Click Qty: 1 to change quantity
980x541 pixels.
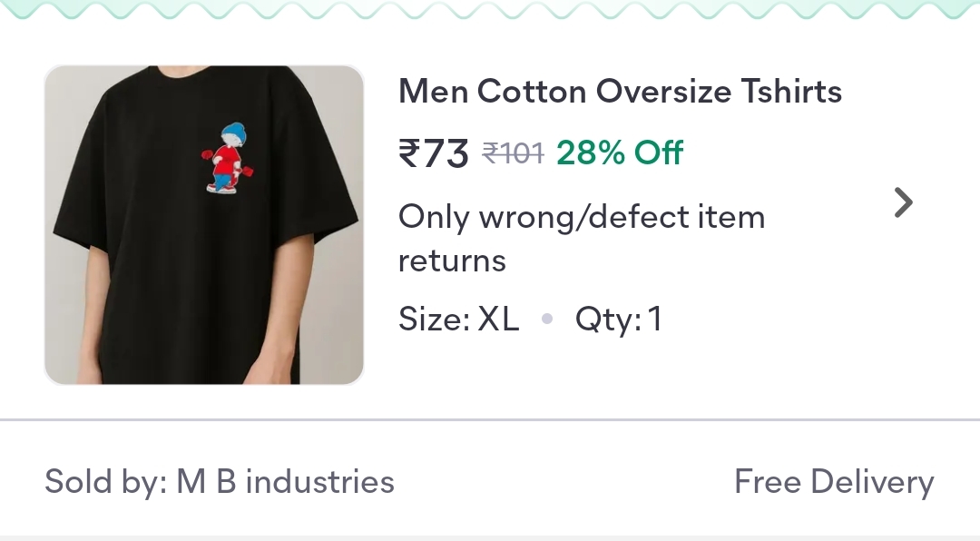618,319
